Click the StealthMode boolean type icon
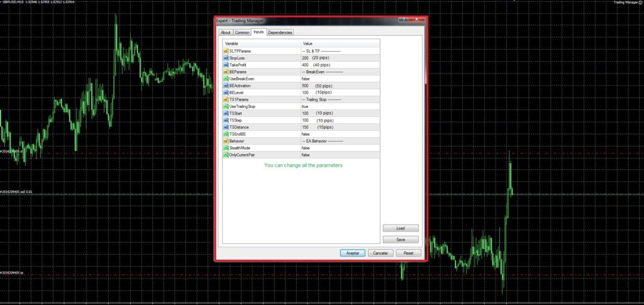Image resolution: width=644 pixels, height=305 pixels. point(226,148)
